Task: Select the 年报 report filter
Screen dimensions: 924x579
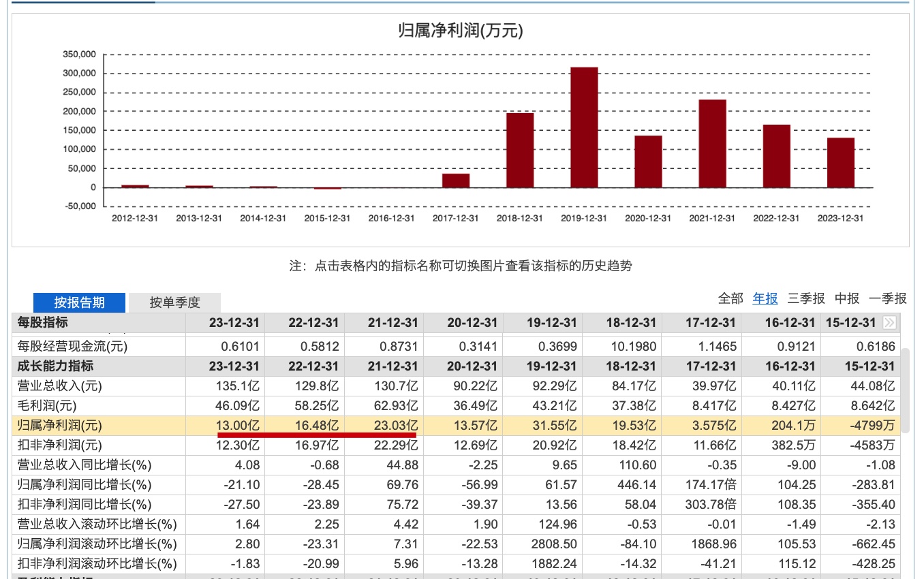Action: point(765,298)
